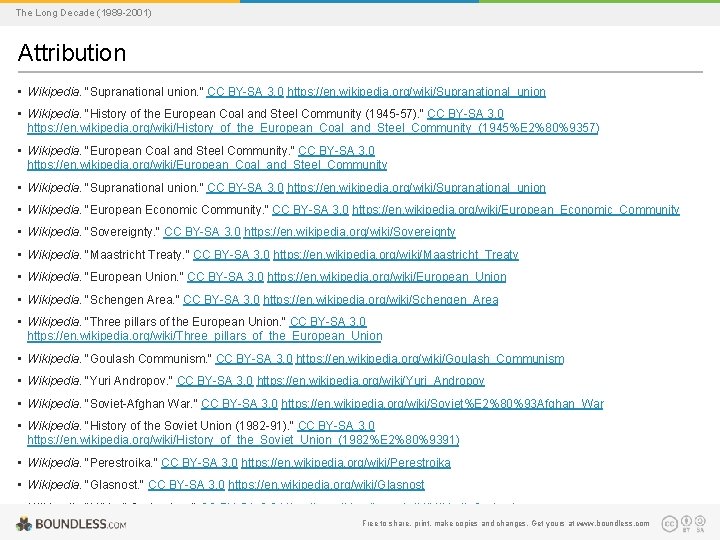Click CC BY-SA 3.0 after History of the European Coal

coord(465,113)
